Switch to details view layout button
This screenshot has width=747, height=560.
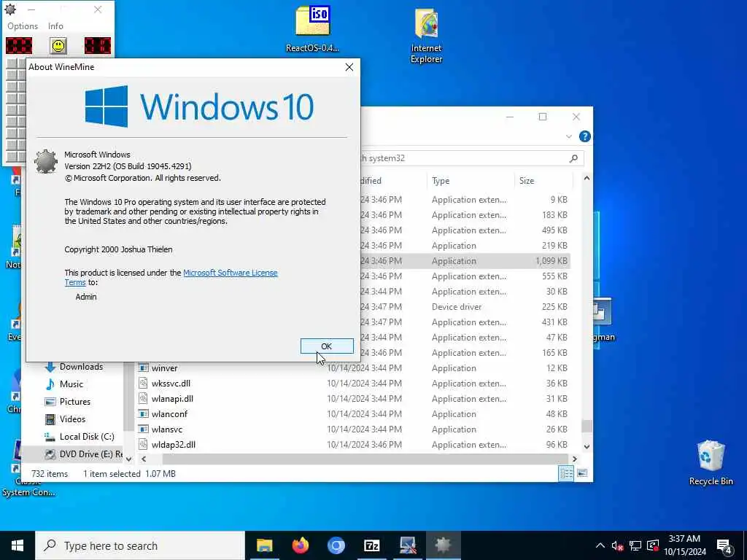coord(566,473)
